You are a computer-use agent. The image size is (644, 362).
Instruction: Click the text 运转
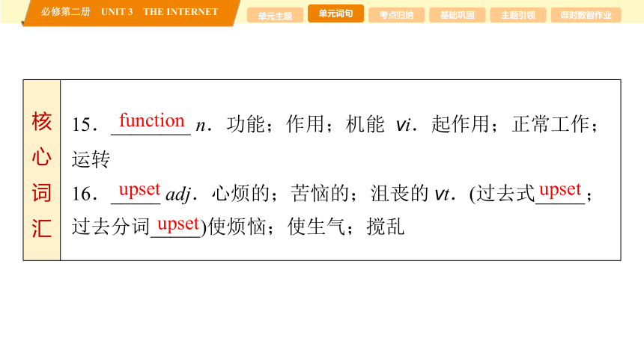(x=91, y=159)
